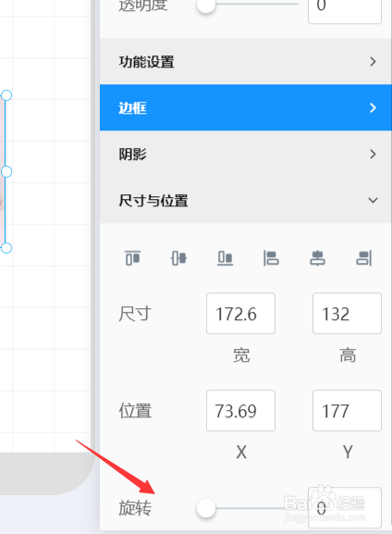Align top icon in size and position section

pos(133,258)
